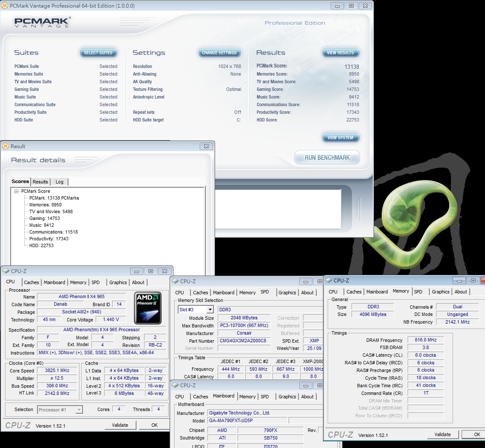
Task: Click the NB Frequency value 2142.1 MHz
Action: (x=457, y=322)
